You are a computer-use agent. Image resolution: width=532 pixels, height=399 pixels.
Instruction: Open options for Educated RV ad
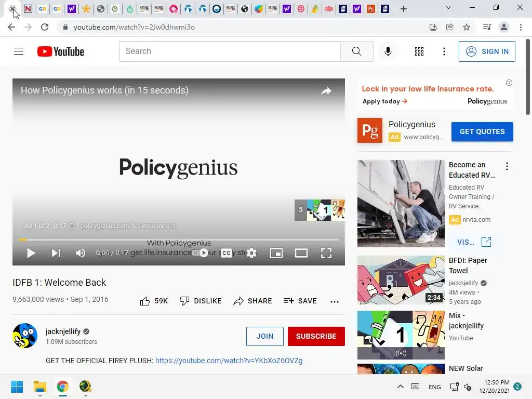[507, 166]
